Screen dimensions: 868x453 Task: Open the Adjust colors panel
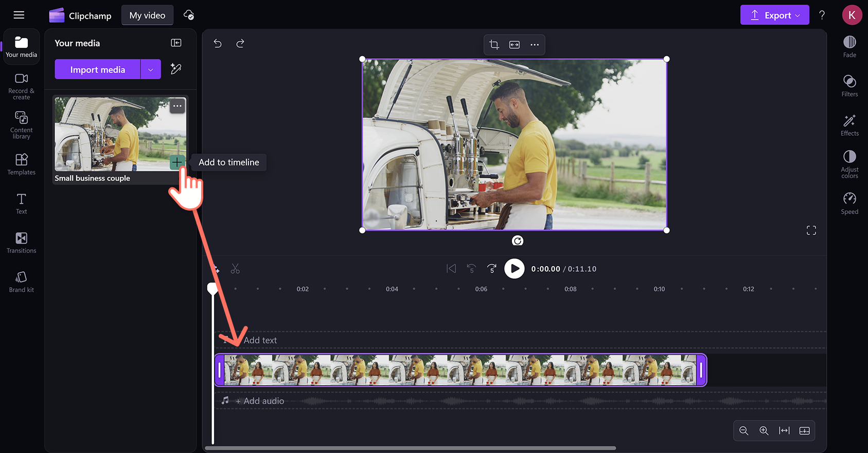coord(849,164)
